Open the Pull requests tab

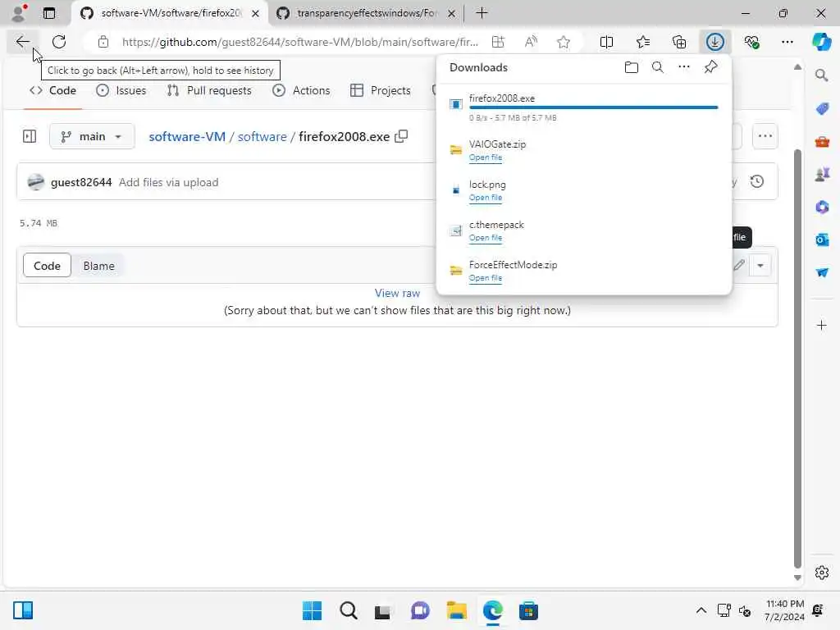pyautogui.click(x=209, y=90)
